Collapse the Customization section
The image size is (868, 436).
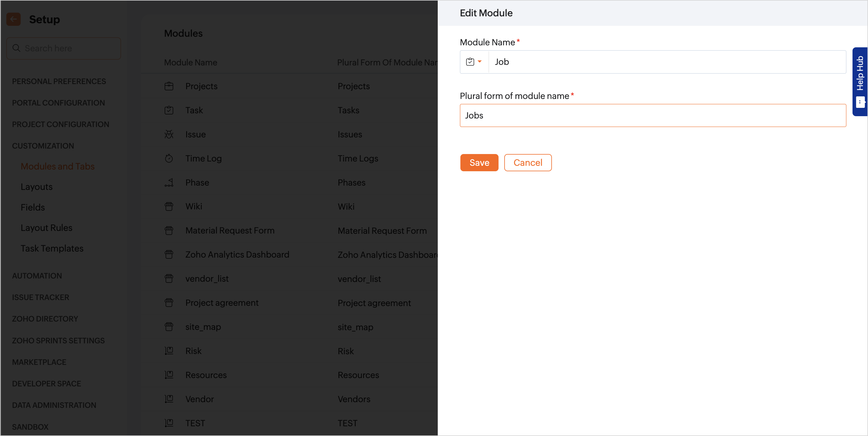43,146
